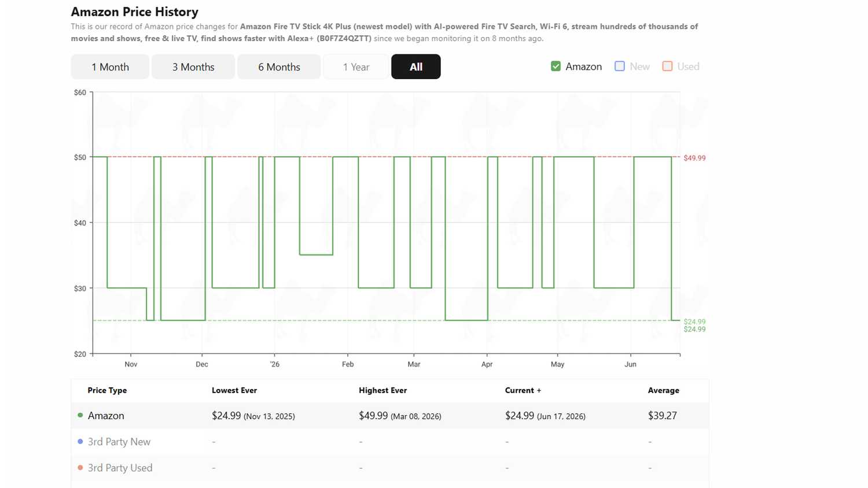Screen dimensions: 868x488
Task: Click the red $49.99 highest price label
Action: click(694, 158)
